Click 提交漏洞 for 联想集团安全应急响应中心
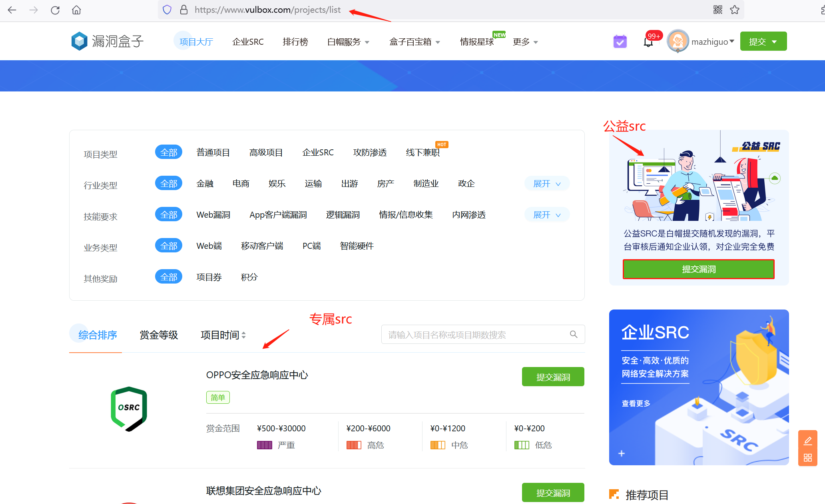This screenshot has width=825, height=504. pyautogui.click(x=553, y=492)
